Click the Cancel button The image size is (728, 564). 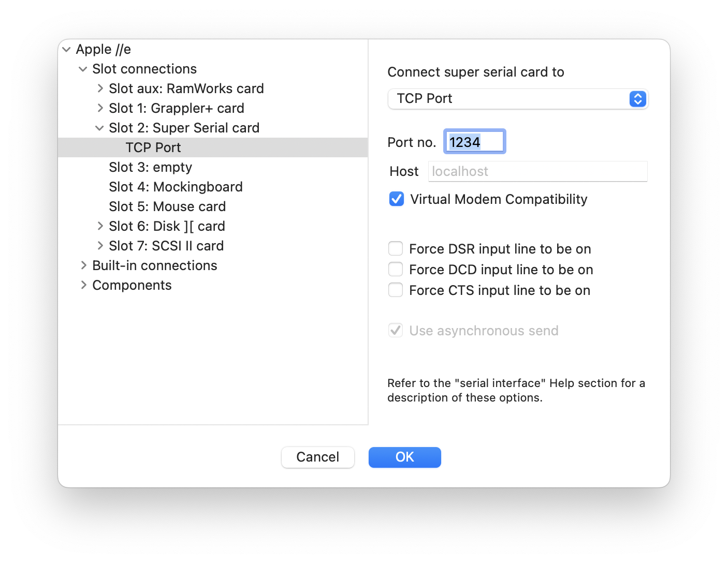click(x=317, y=457)
